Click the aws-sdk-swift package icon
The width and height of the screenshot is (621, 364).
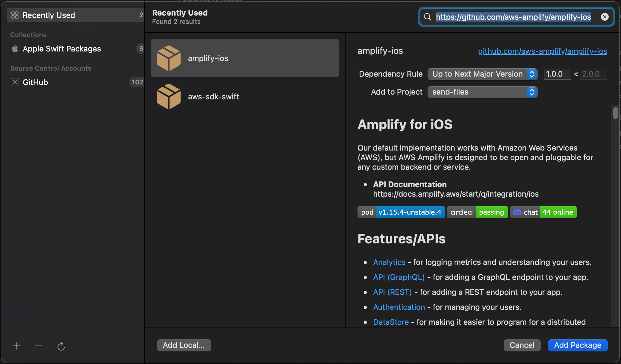[169, 96]
